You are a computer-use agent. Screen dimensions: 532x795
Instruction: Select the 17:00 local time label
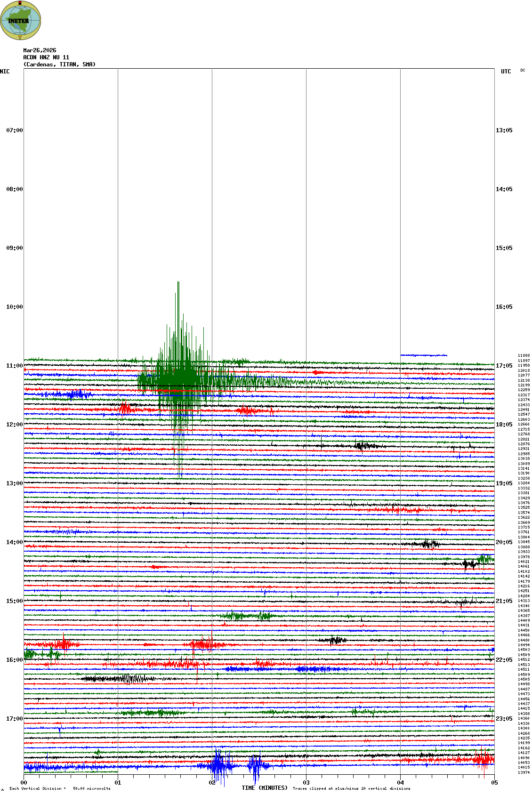(14, 719)
